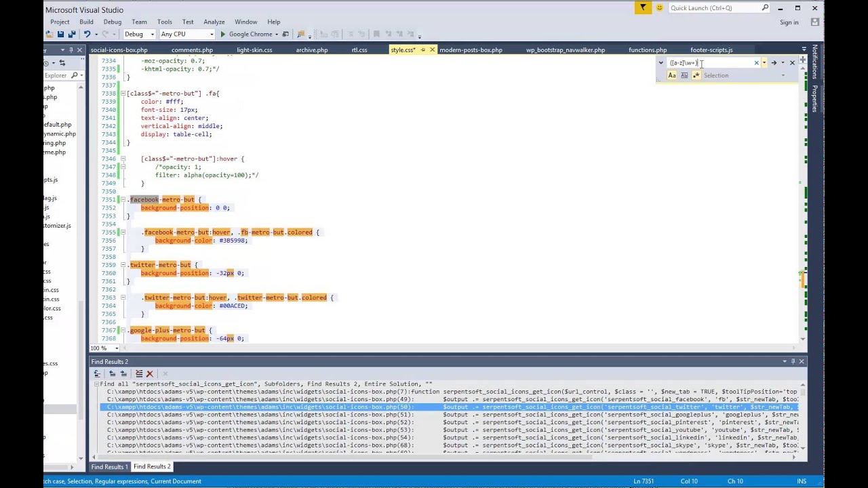868x488 pixels.
Task: Close the Solution Explorer panel
Action: tap(80, 50)
